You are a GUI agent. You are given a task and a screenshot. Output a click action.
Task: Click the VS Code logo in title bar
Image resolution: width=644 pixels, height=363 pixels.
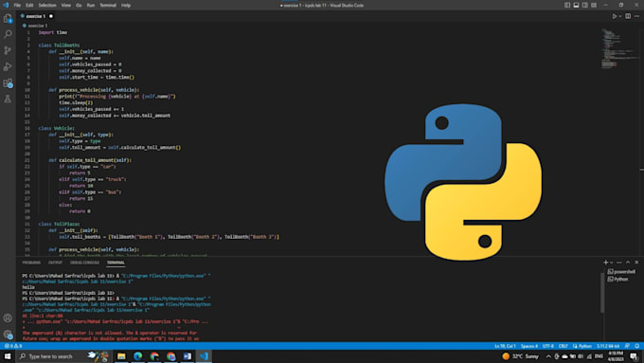(x=6, y=6)
